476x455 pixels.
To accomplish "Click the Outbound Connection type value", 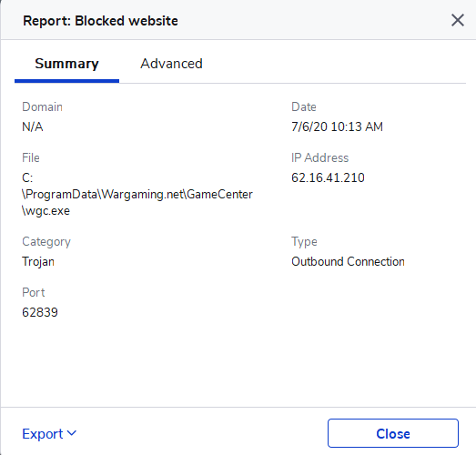I will point(348,262).
